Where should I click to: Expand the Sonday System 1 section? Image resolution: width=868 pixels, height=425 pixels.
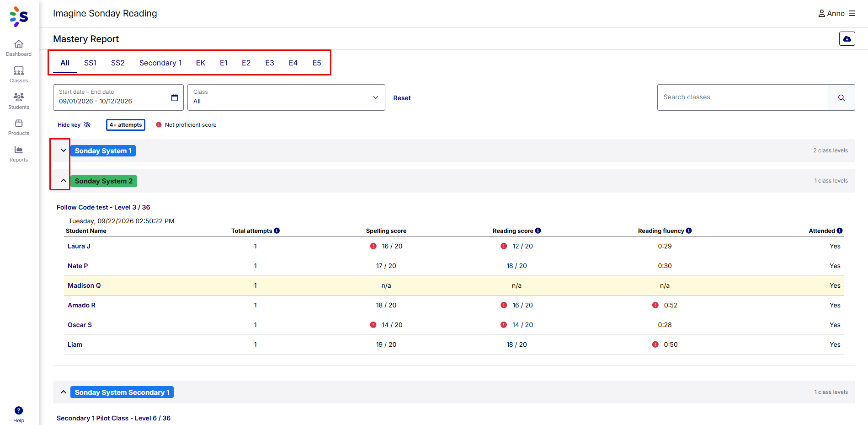(x=64, y=151)
